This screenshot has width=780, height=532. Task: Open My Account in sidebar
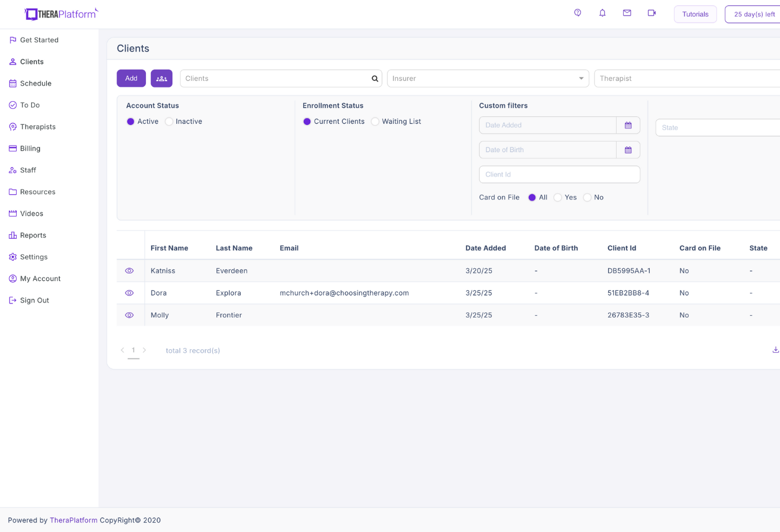click(x=35, y=279)
